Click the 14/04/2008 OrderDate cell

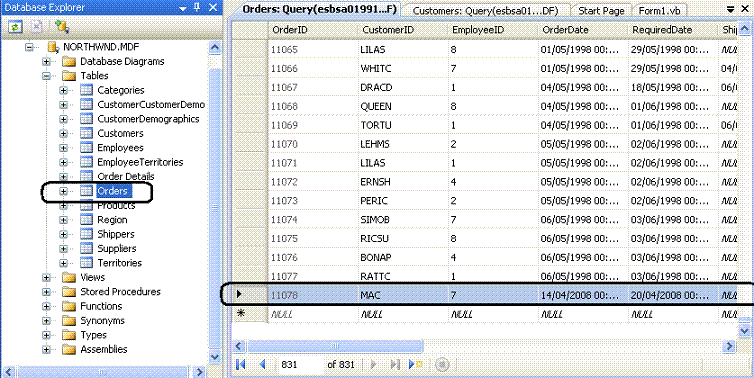(x=582, y=295)
